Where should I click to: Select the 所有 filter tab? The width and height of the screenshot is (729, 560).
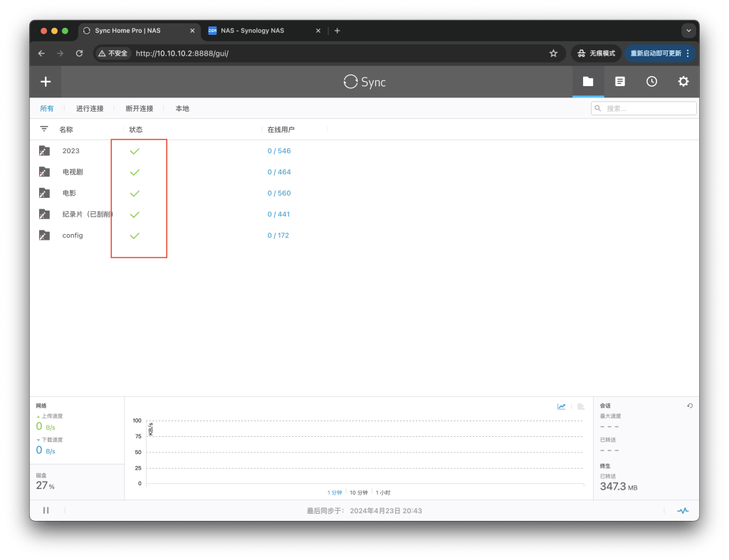(x=46, y=108)
